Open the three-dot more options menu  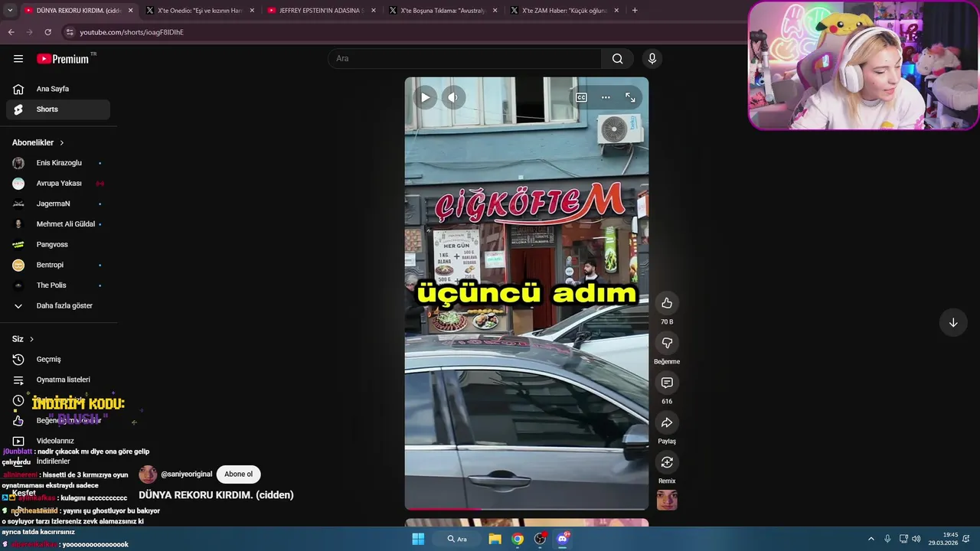[606, 97]
